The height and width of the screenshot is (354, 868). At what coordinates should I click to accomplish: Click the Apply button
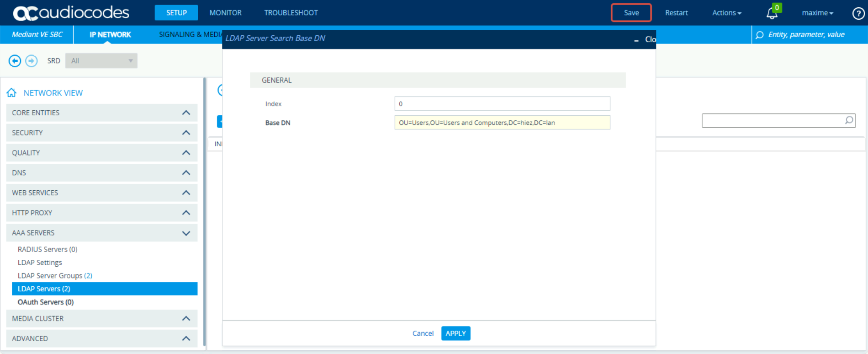(455, 333)
